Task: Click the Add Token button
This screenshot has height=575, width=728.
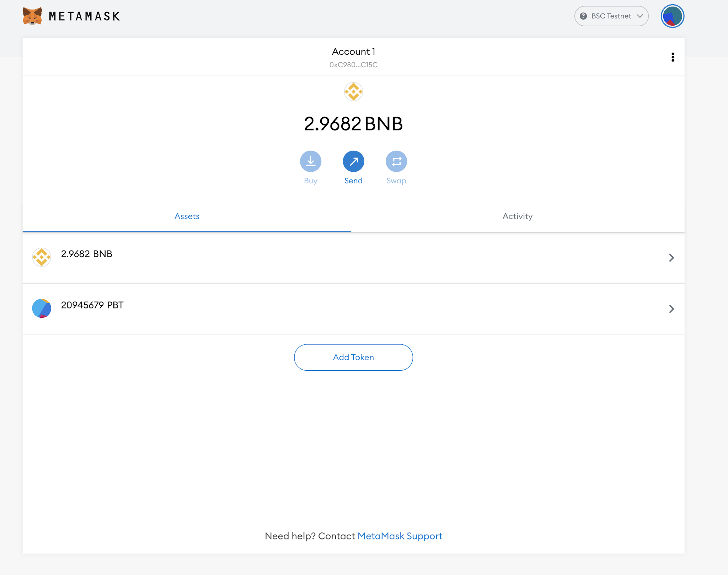Action: 353,357
